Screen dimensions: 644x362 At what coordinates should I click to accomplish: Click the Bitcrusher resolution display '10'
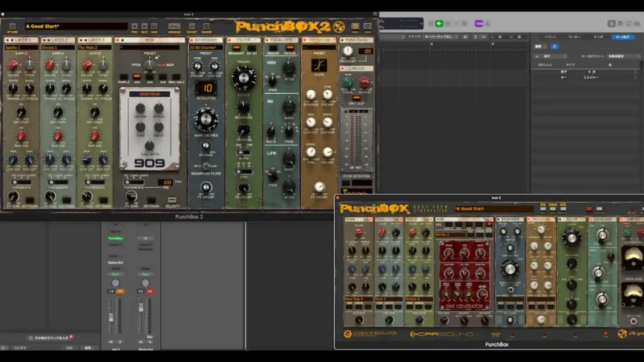point(206,88)
